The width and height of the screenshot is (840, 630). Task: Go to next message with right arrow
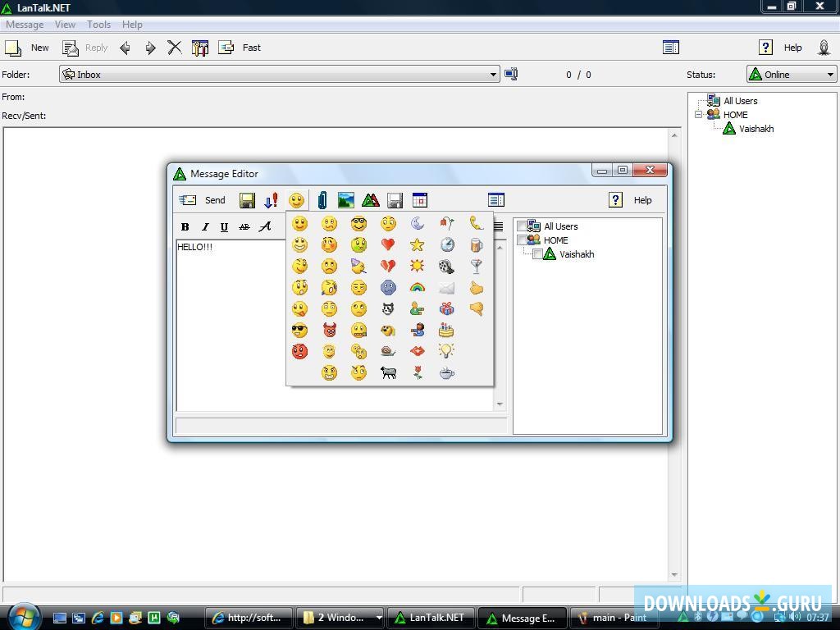[x=150, y=48]
